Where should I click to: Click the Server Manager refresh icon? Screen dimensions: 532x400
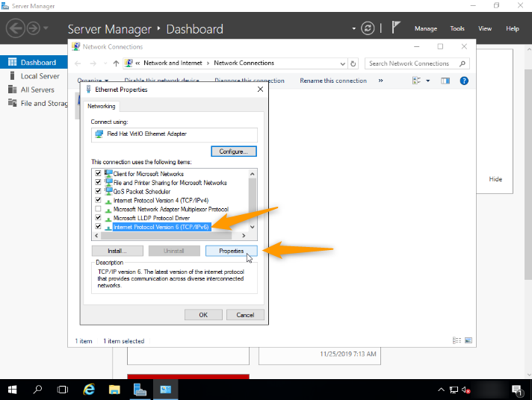click(x=367, y=28)
